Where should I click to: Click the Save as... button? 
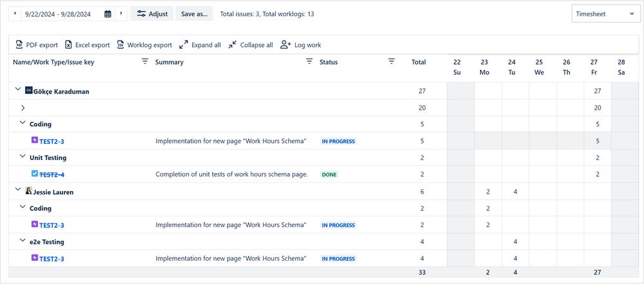click(194, 14)
